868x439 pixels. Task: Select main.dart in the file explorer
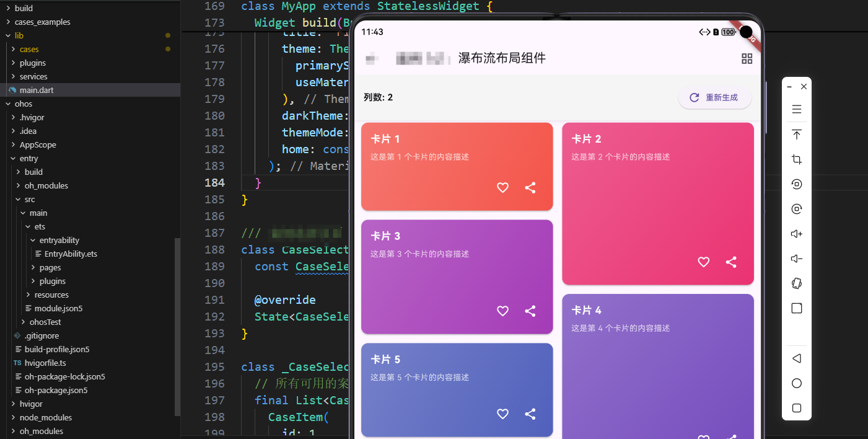[37, 90]
